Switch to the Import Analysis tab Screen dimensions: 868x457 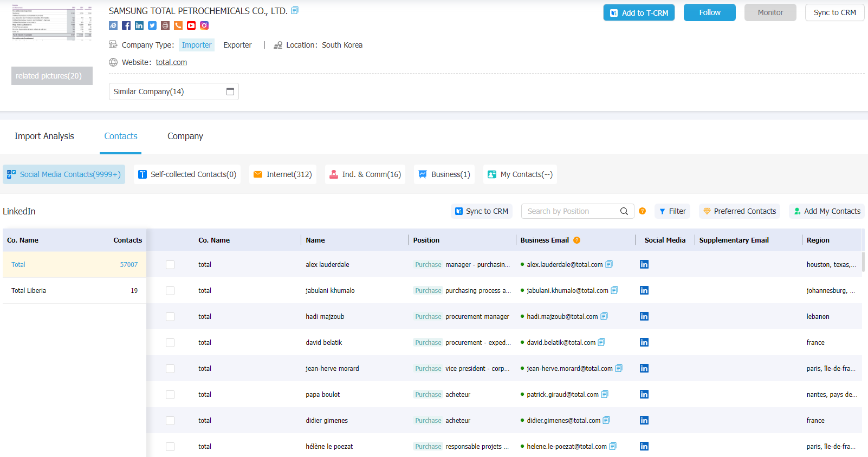(44, 136)
